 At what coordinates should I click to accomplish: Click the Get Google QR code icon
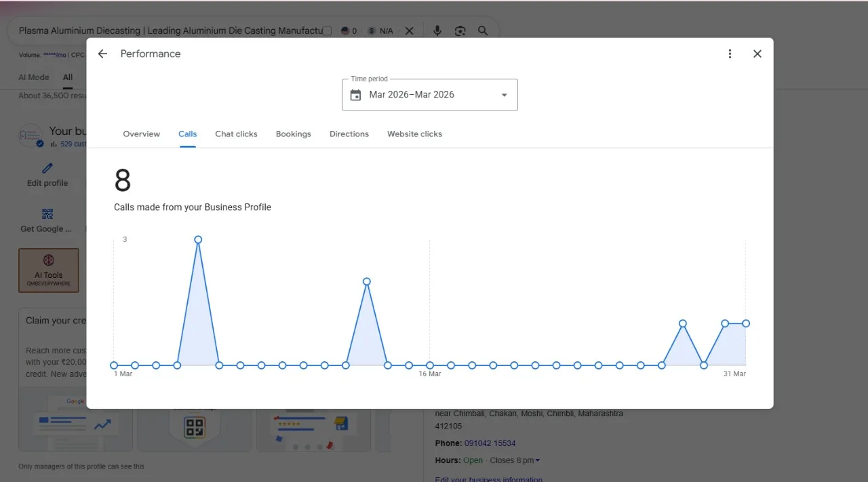47,214
